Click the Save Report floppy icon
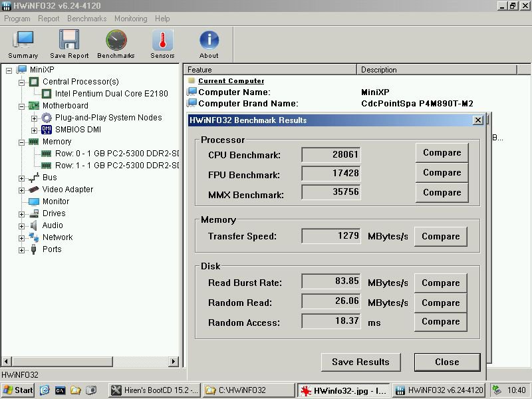 tap(69, 44)
